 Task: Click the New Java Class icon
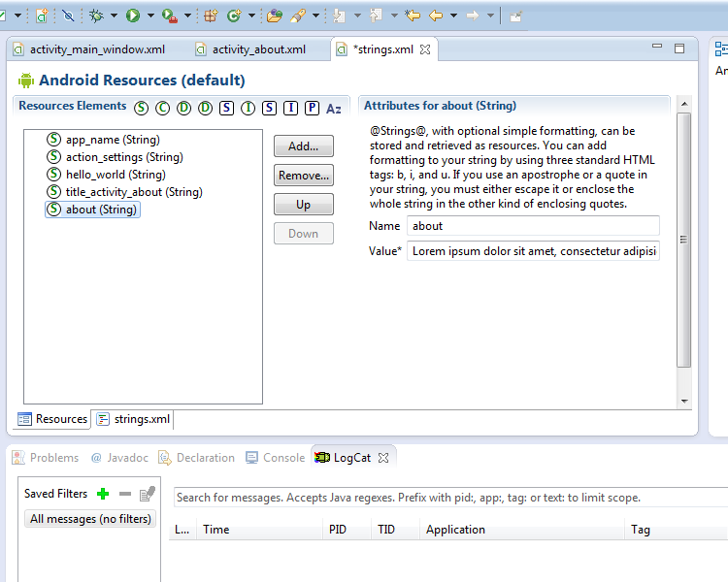[234, 16]
